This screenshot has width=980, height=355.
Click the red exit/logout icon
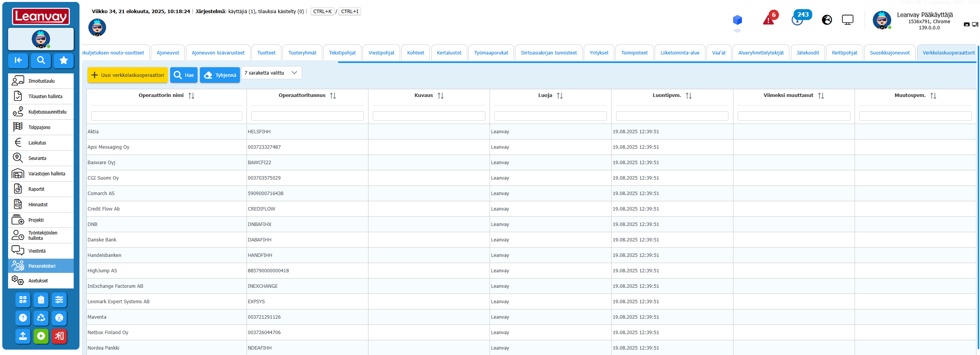coord(59,336)
